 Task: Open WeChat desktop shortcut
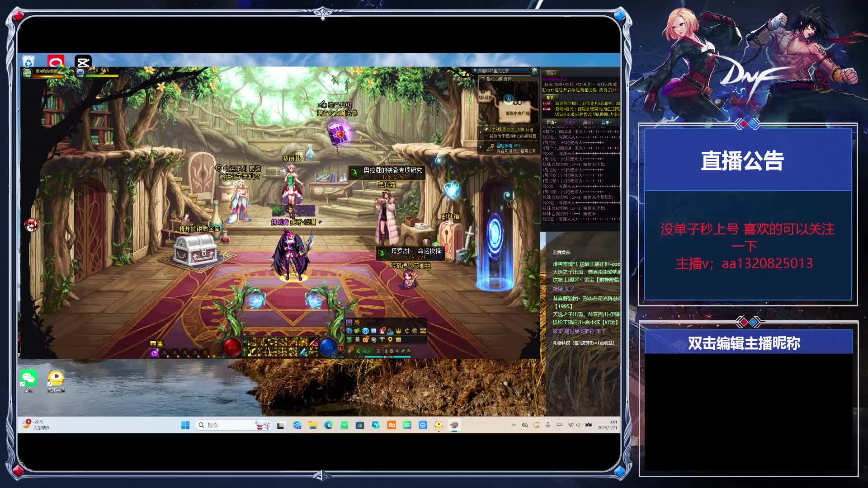28,379
